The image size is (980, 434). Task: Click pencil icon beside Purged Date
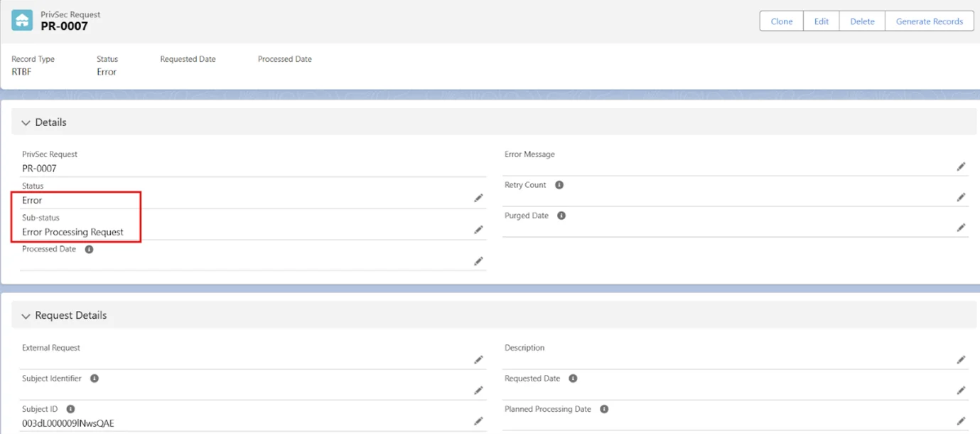961,228
